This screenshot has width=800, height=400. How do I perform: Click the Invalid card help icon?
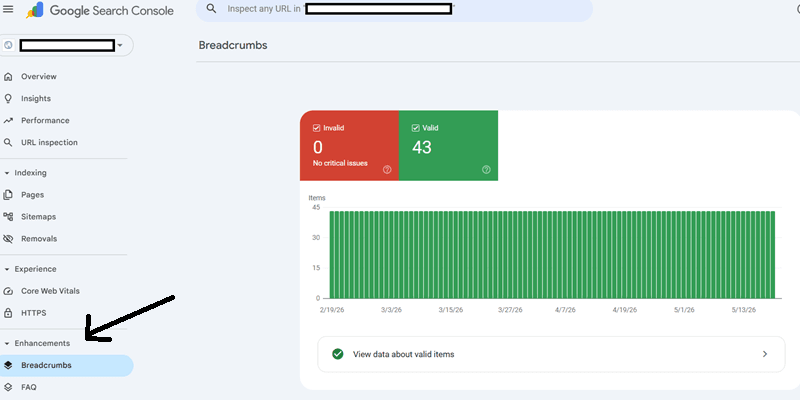[x=387, y=170]
